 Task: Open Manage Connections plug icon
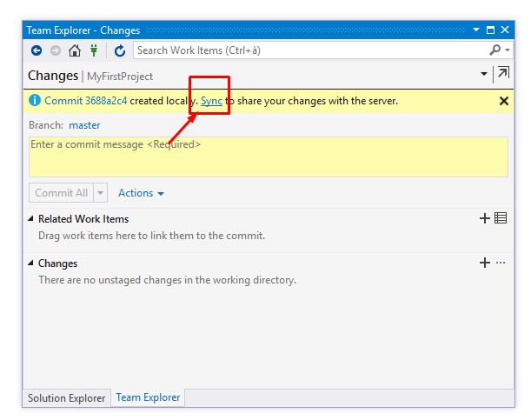point(94,51)
